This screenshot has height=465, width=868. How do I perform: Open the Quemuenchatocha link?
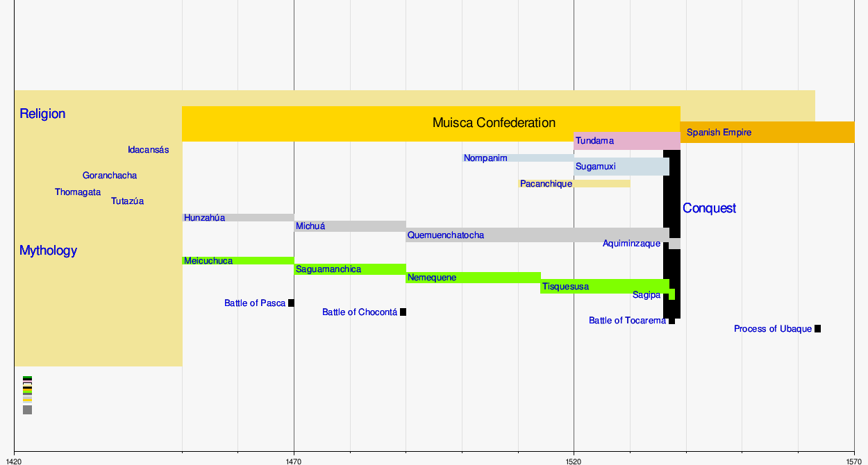click(x=445, y=235)
